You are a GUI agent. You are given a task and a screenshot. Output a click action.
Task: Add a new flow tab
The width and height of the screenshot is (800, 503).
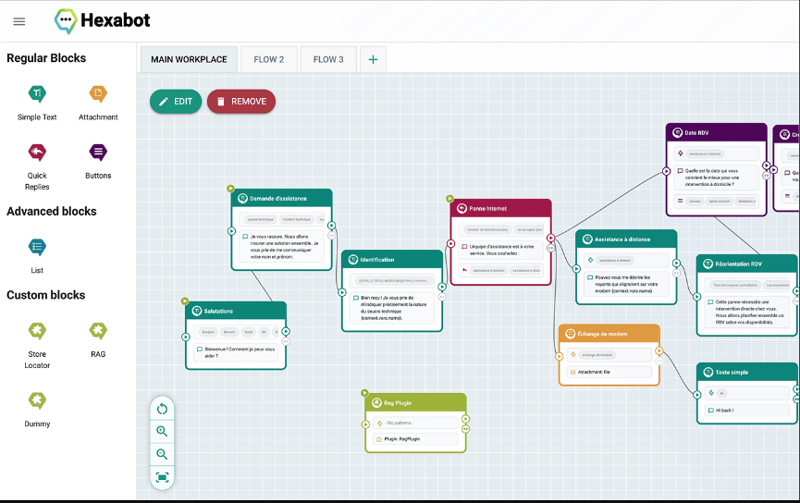(x=373, y=60)
